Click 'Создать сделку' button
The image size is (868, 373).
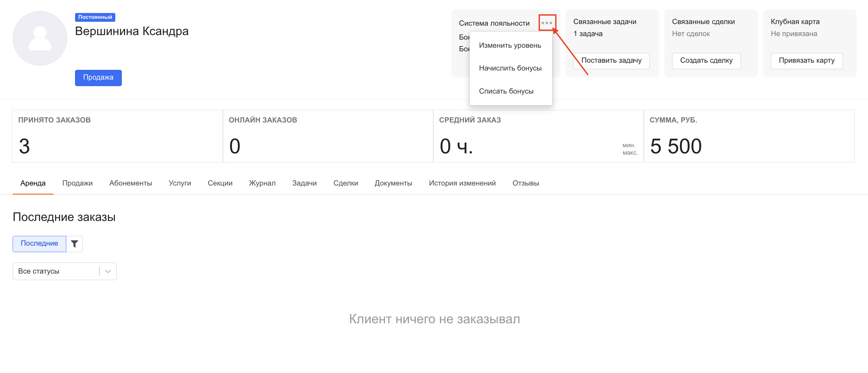(706, 61)
